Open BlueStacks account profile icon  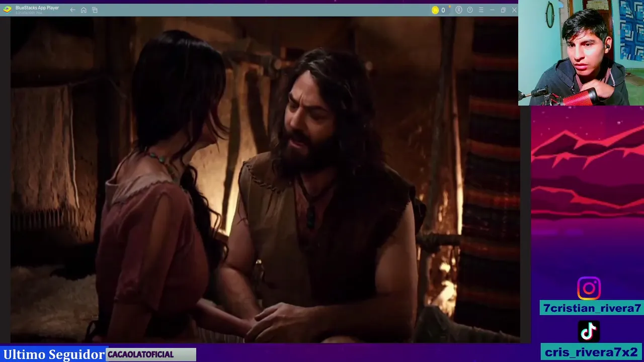pyautogui.click(x=459, y=10)
